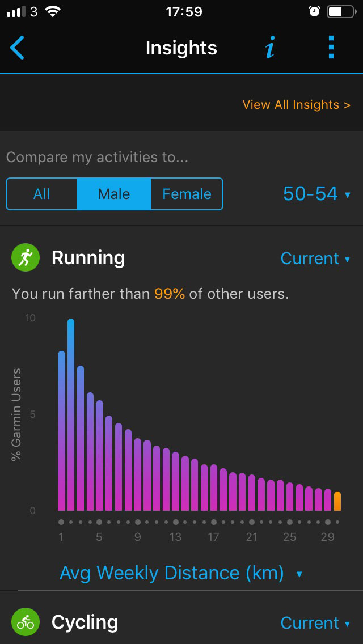
Task: Tap the Wi-Fi status bar icon
Action: tap(53, 11)
